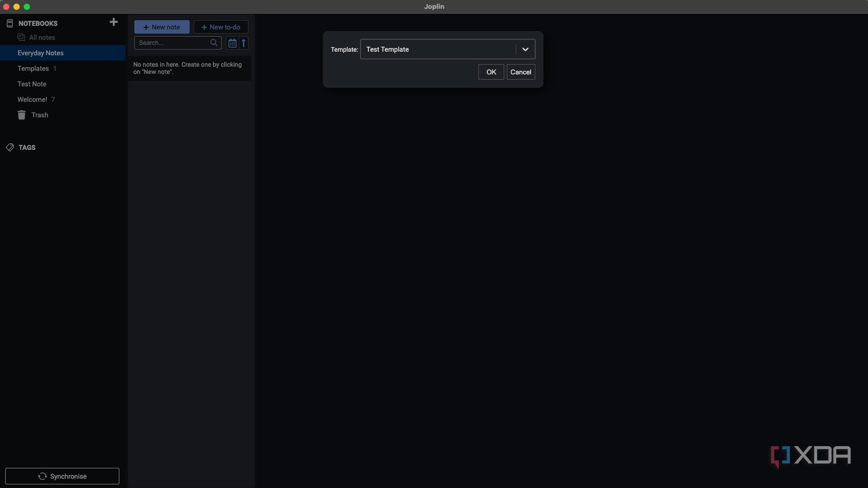The image size is (868, 488).
Task: Close the Joplin window red button
Action: tap(6, 7)
